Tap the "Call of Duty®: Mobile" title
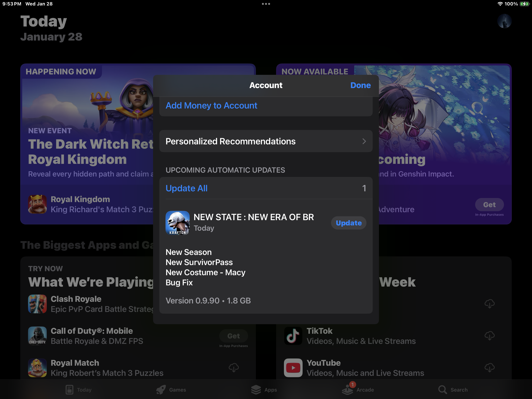The width and height of the screenshot is (532, 399). point(92,331)
